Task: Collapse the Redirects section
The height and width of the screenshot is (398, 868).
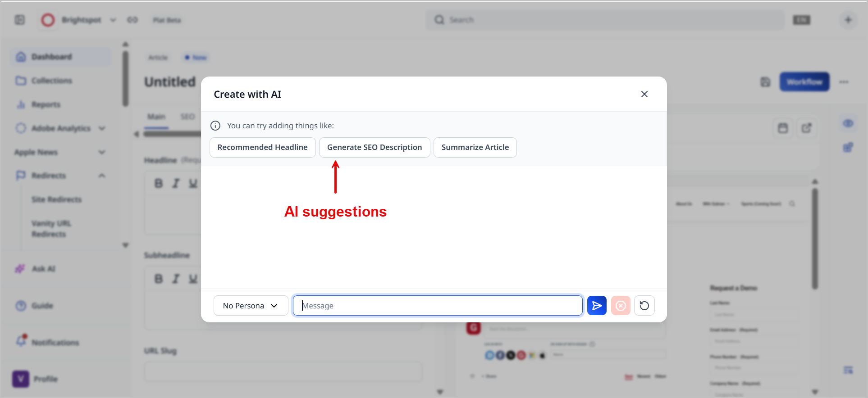Action: pyautogui.click(x=102, y=176)
